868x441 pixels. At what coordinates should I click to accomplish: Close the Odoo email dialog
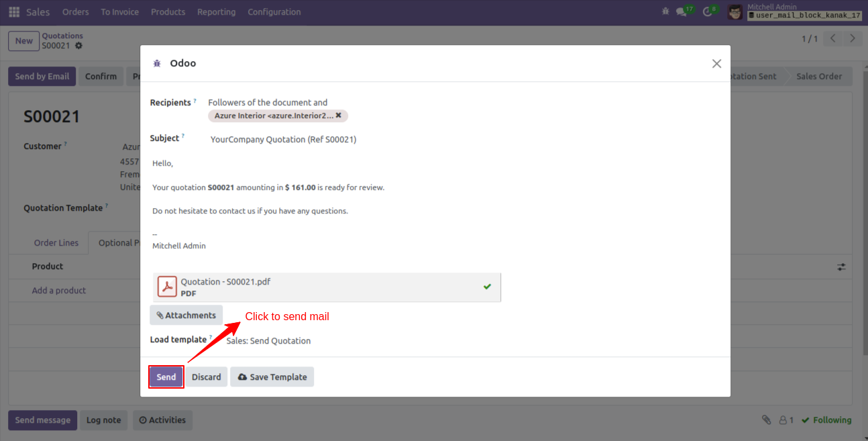(716, 64)
